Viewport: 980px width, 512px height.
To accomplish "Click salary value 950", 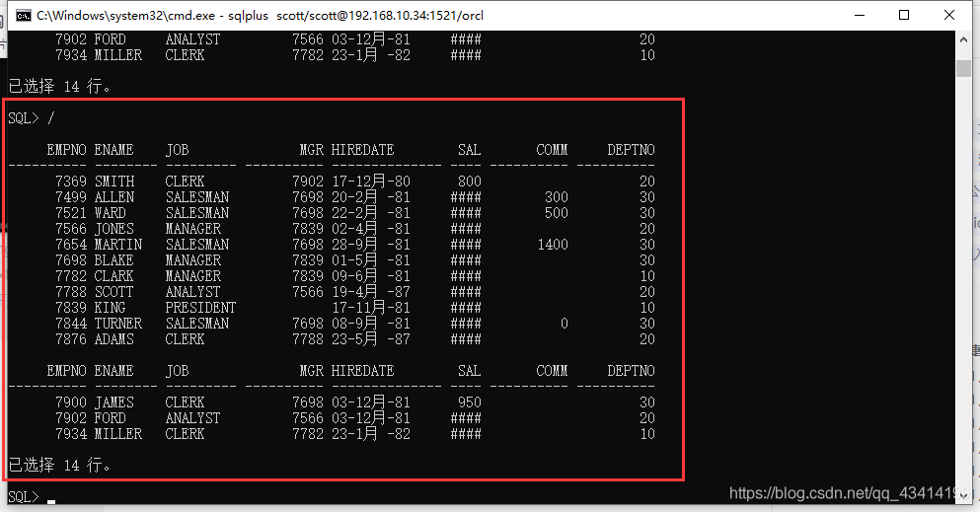I will 470,402.
